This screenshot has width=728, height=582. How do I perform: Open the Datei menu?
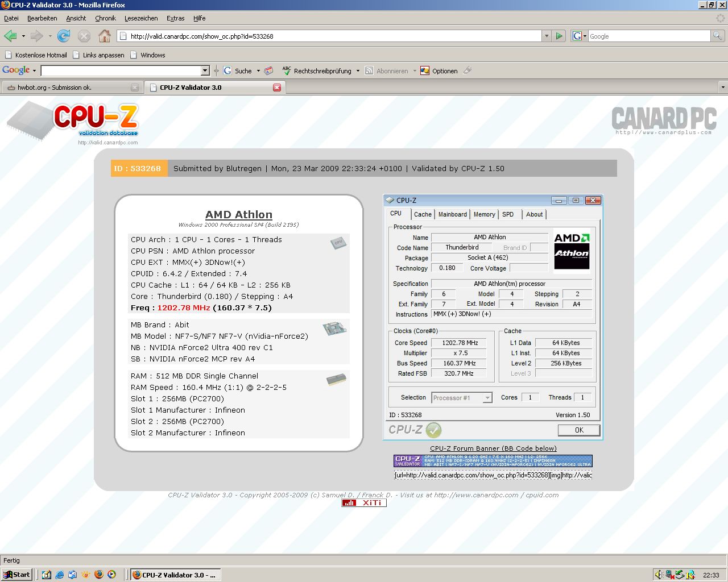(x=11, y=18)
